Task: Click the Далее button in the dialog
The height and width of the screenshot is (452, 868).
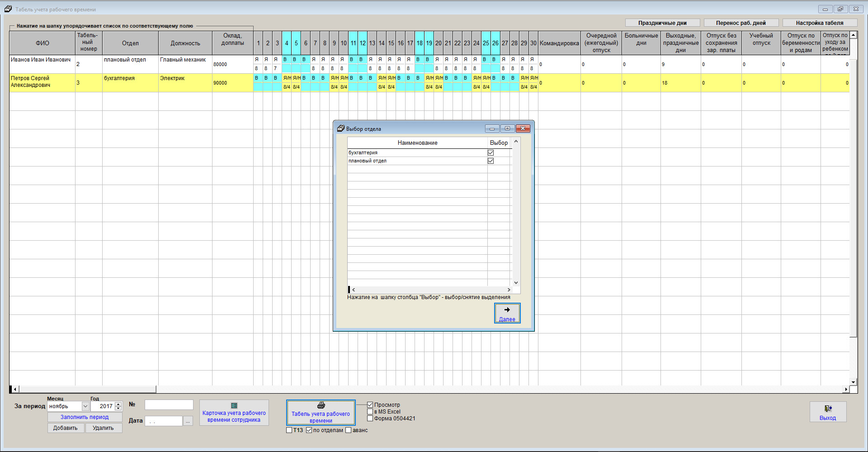Action: [x=507, y=313]
